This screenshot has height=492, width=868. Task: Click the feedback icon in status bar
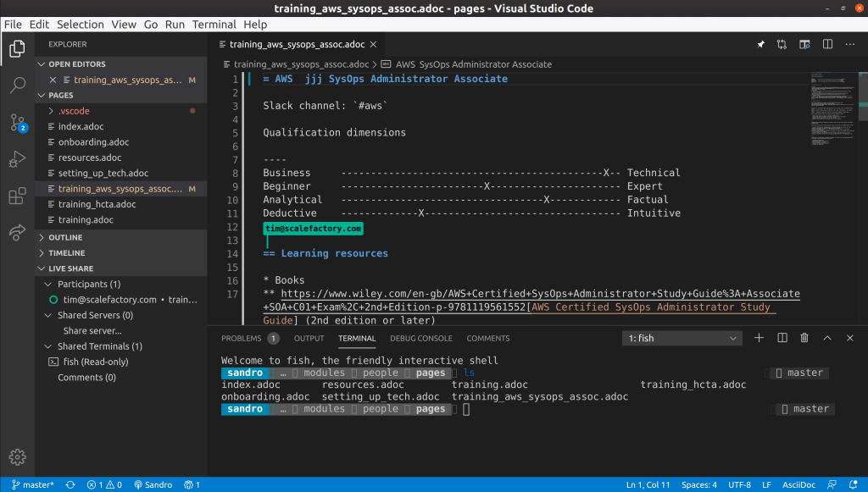pos(832,485)
